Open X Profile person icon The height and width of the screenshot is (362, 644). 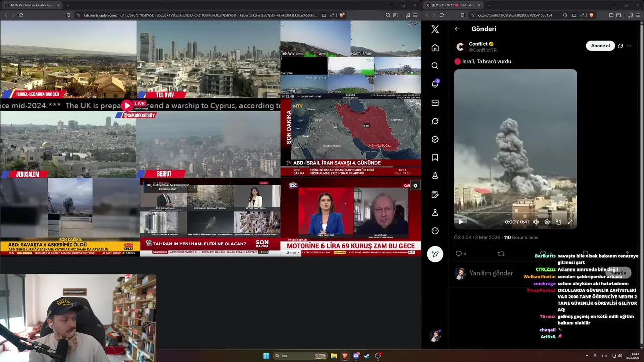435,213
